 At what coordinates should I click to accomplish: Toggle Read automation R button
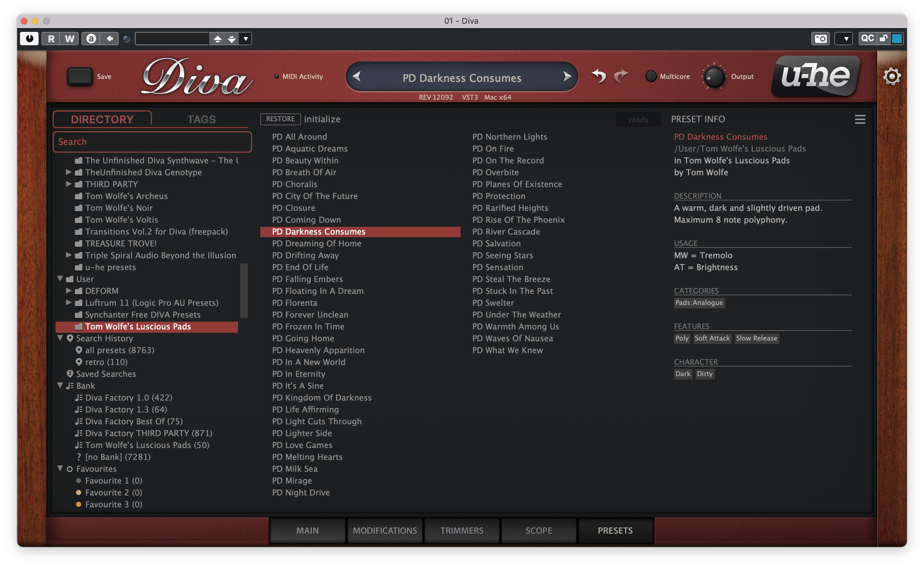point(51,39)
